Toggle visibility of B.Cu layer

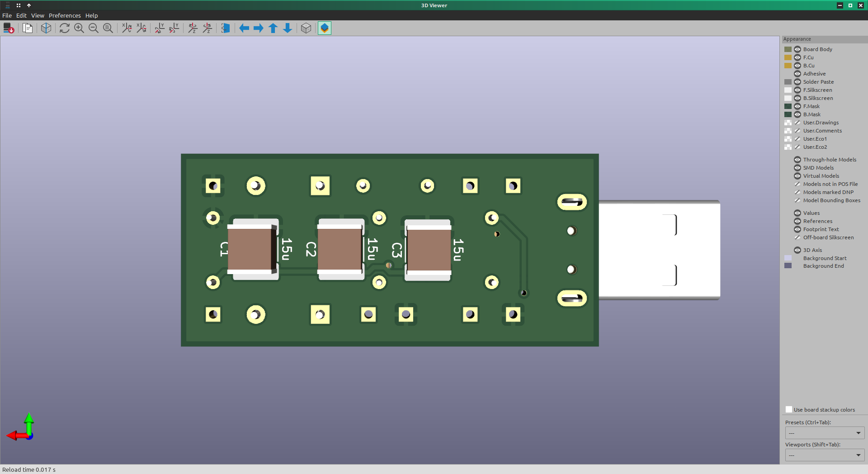pos(797,66)
